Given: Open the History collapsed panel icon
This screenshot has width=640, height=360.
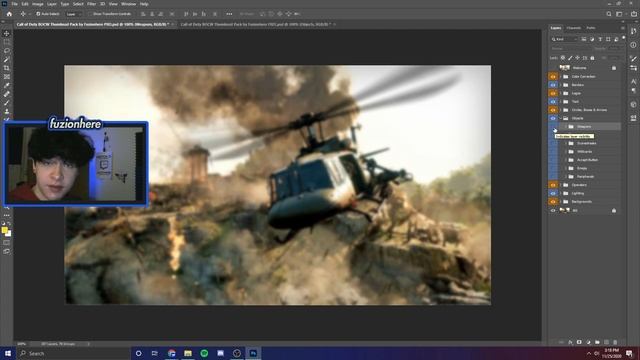Looking at the screenshot, I should pos(633,31).
